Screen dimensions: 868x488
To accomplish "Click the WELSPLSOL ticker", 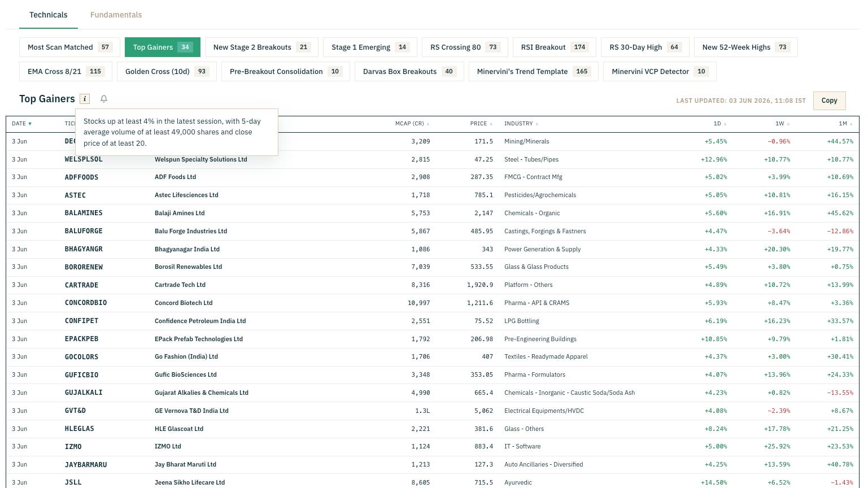I will 84,159.
